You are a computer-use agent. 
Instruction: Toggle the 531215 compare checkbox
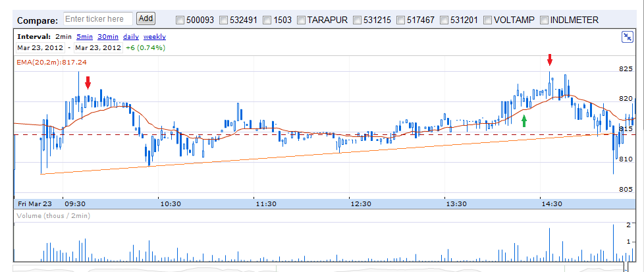(357, 20)
